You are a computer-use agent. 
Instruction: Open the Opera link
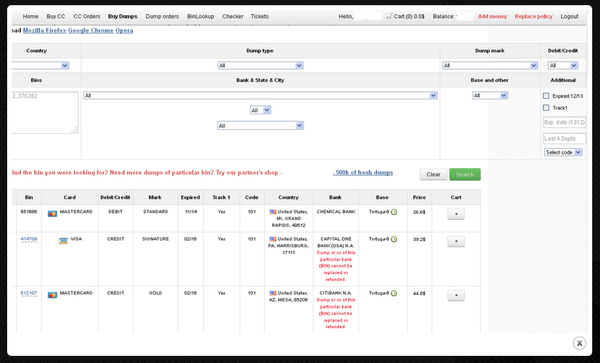(x=124, y=31)
